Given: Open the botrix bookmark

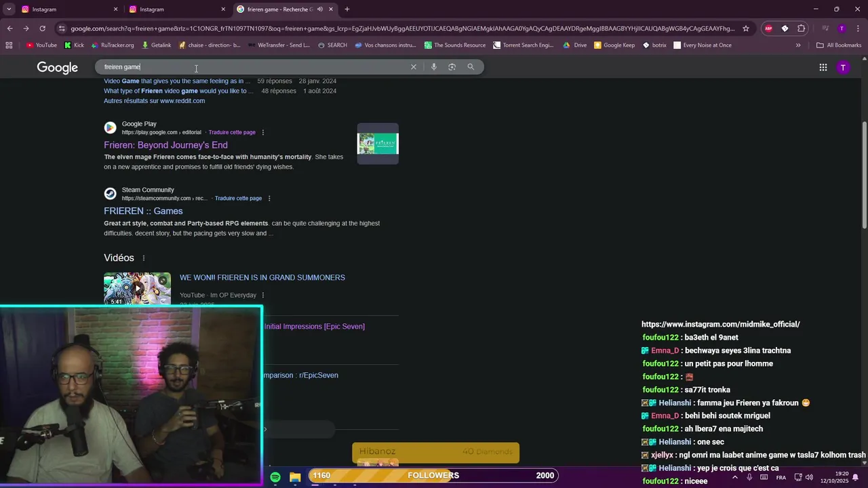Looking at the screenshot, I should (654, 45).
